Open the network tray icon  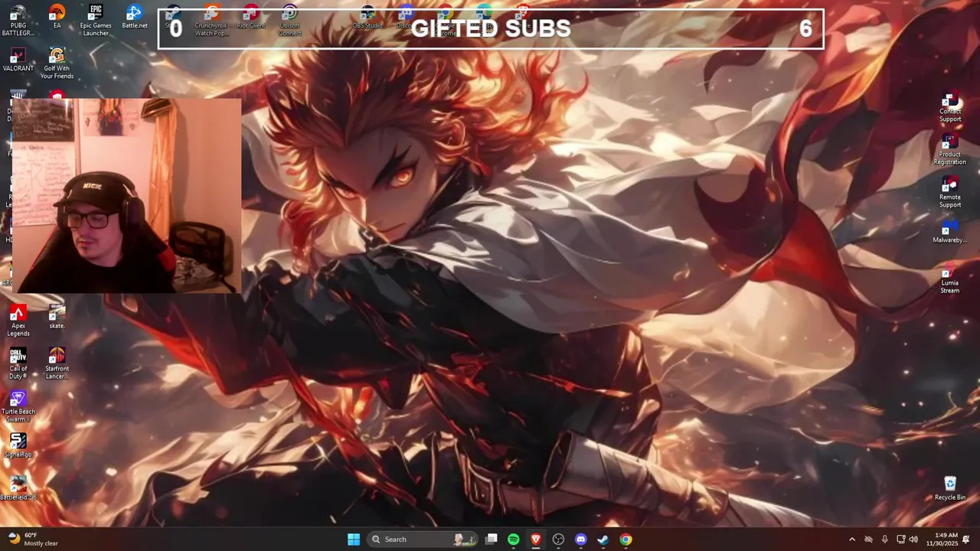[x=900, y=540]
